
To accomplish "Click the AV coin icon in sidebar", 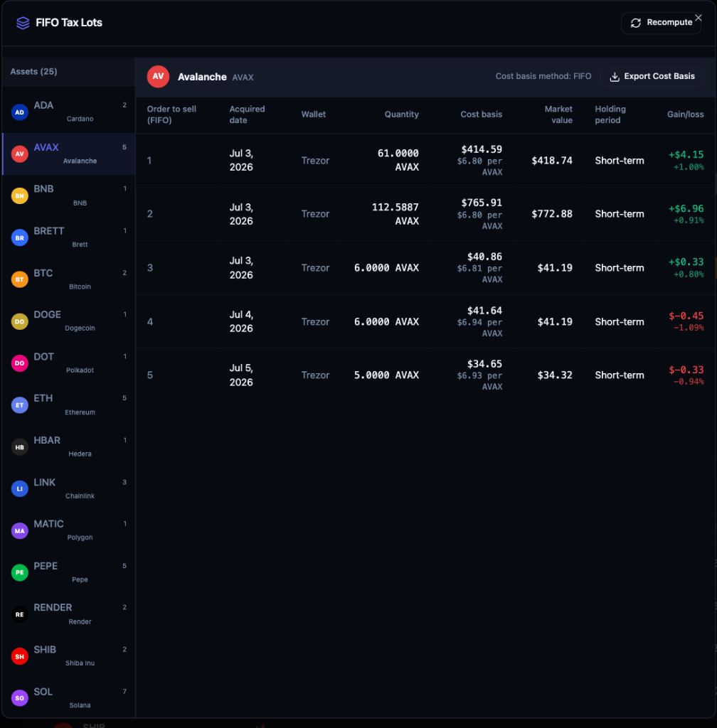I will pos(19,154).
